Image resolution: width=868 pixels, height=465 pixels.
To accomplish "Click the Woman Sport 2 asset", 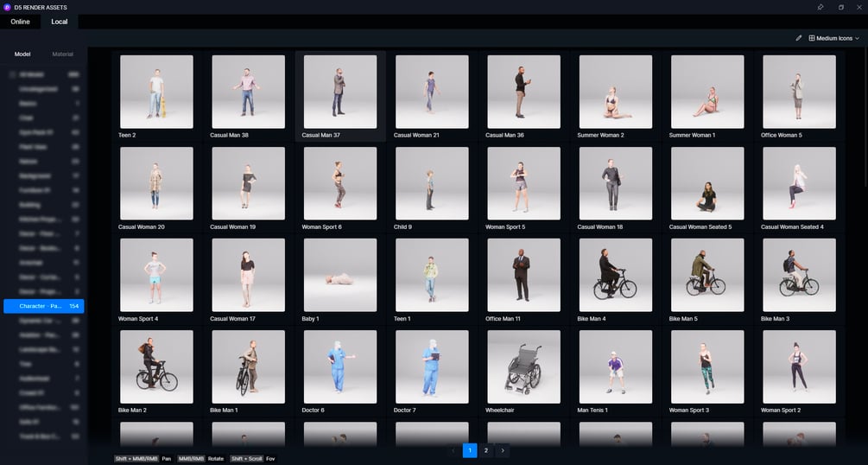I will tap(800, 367).
